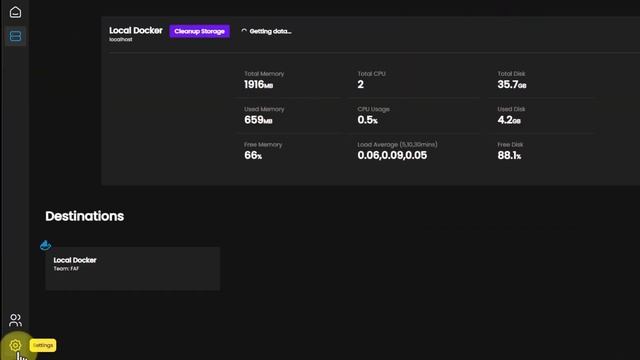Open the dashboard home icon in sidebar
This screenshot has height=360, width=640.
coord(16,12)
